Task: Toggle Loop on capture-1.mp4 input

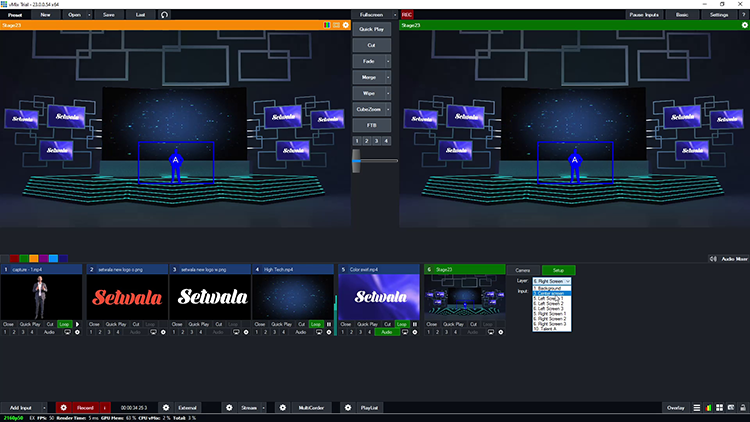Action: [64, 324]
